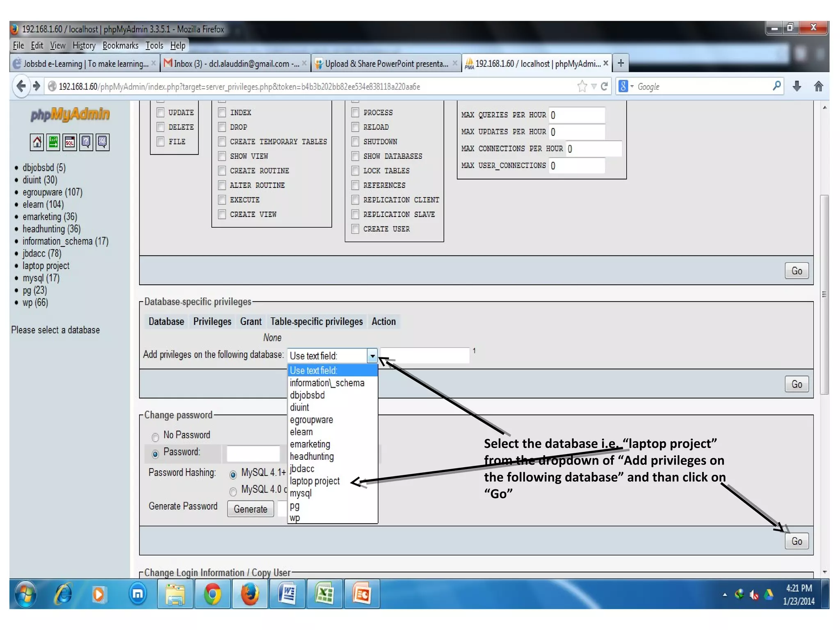Click the MAX QUERIES PER HOUR field
840x630 pixels.
(x=577, y=115)
